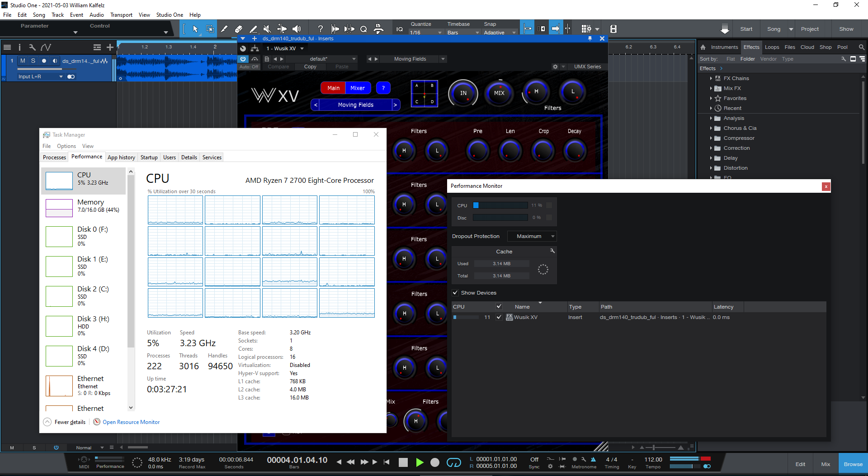
Task: Click the question mark help icon in toolbar
Action: coord(321,29)
